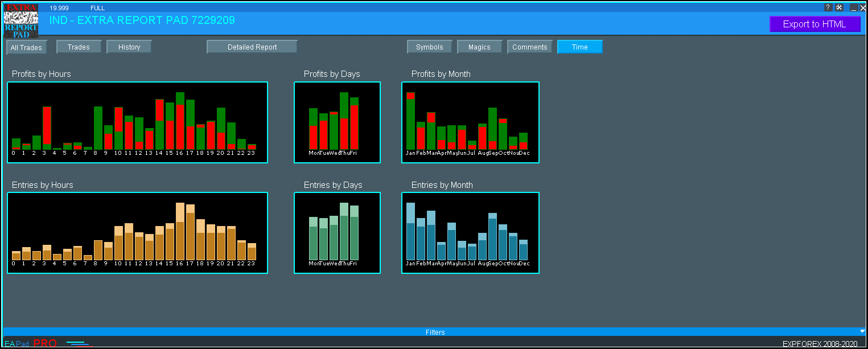Open the Detailed Report
This screenshot has width=868, height=349.
(252, 47)
